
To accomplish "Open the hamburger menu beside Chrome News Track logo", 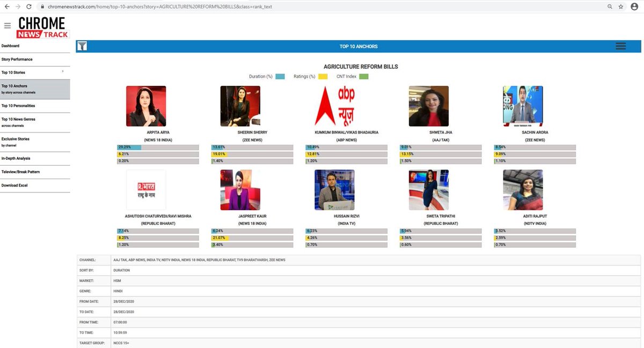I will (x=7, y=25).
